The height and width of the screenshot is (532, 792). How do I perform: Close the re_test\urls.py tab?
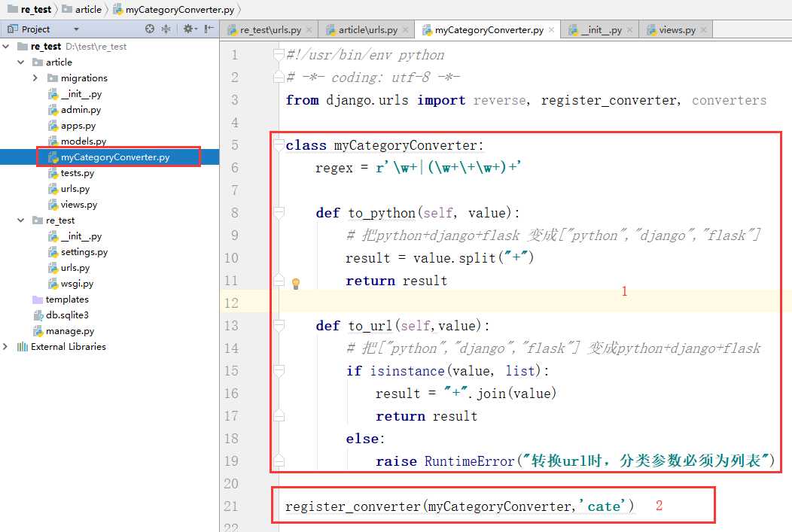tap(309, 30)
